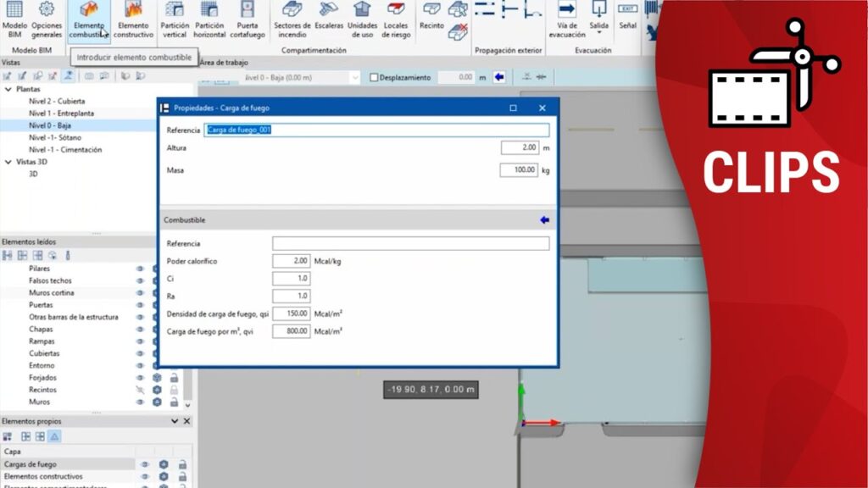
Task: Click the Locales de riesgo icon
Action: pos(396,19)
